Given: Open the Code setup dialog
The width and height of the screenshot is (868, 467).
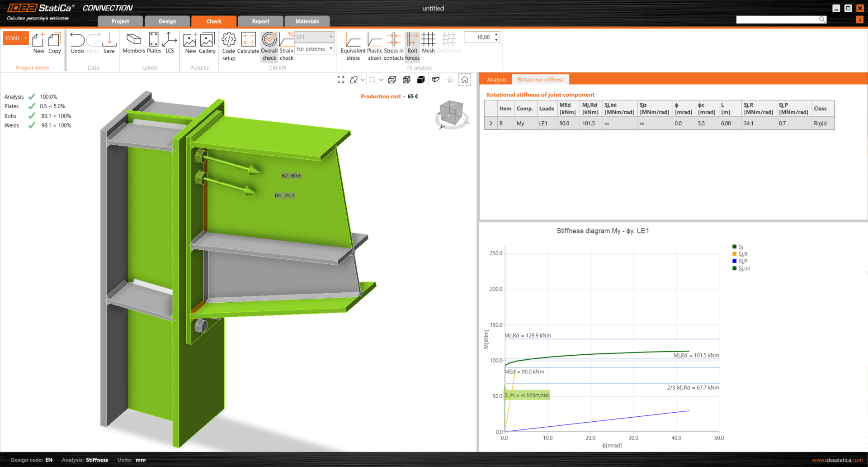Looking at the screenshot, I should coord(229,46).
